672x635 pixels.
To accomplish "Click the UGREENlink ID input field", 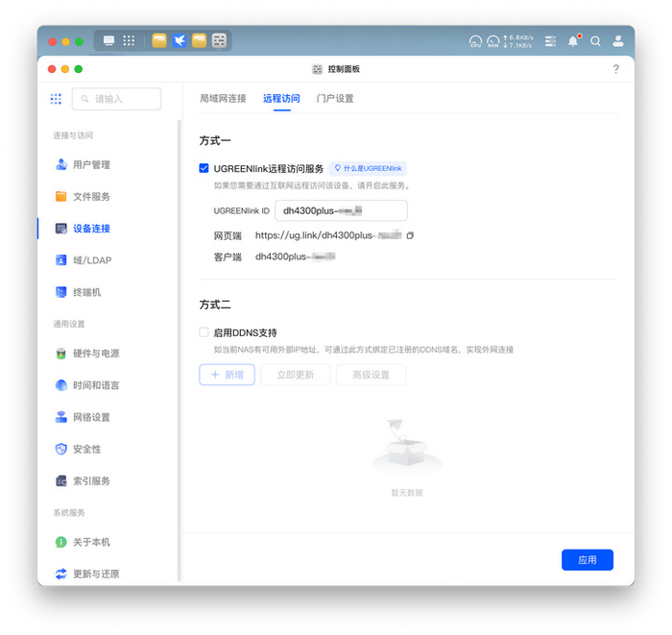I will [341, 210].
